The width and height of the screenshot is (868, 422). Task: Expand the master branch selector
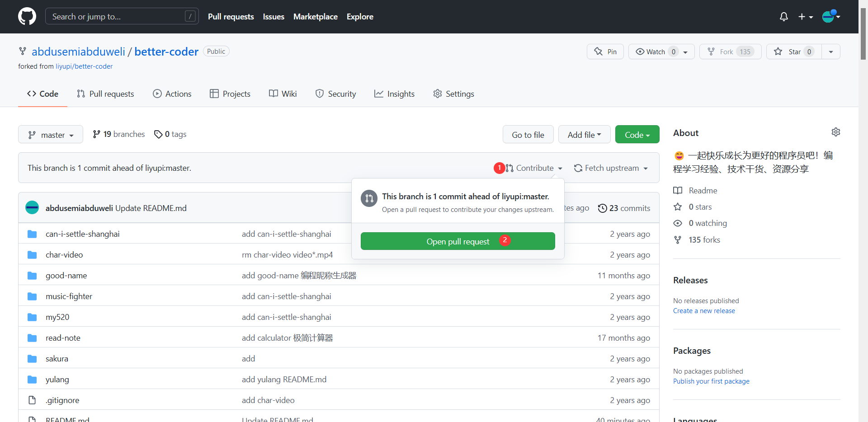click(x=51, y=135)
